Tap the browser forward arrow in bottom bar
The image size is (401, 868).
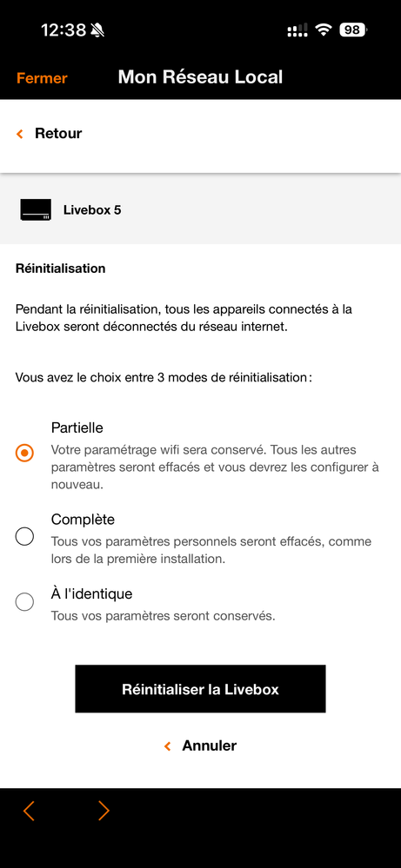(104, 811)
